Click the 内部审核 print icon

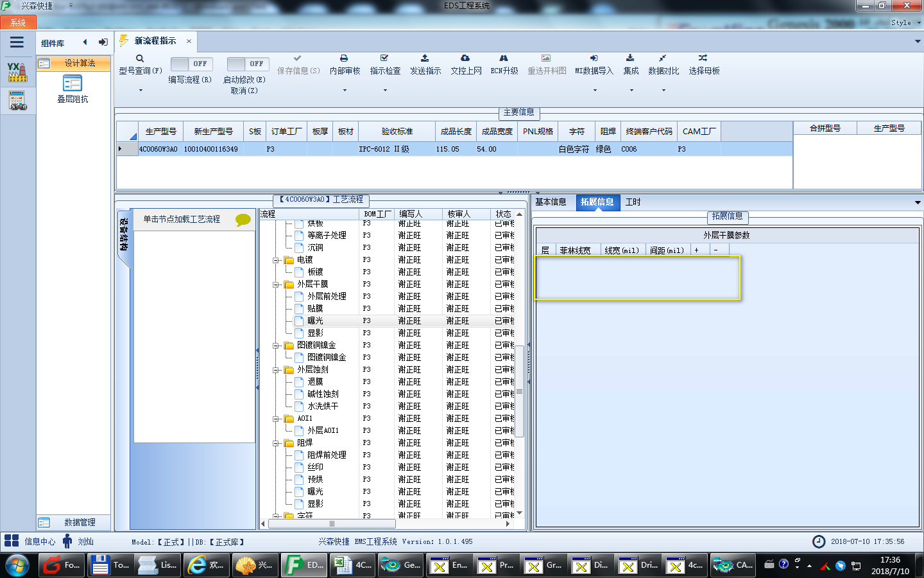(x=344, y=58)
